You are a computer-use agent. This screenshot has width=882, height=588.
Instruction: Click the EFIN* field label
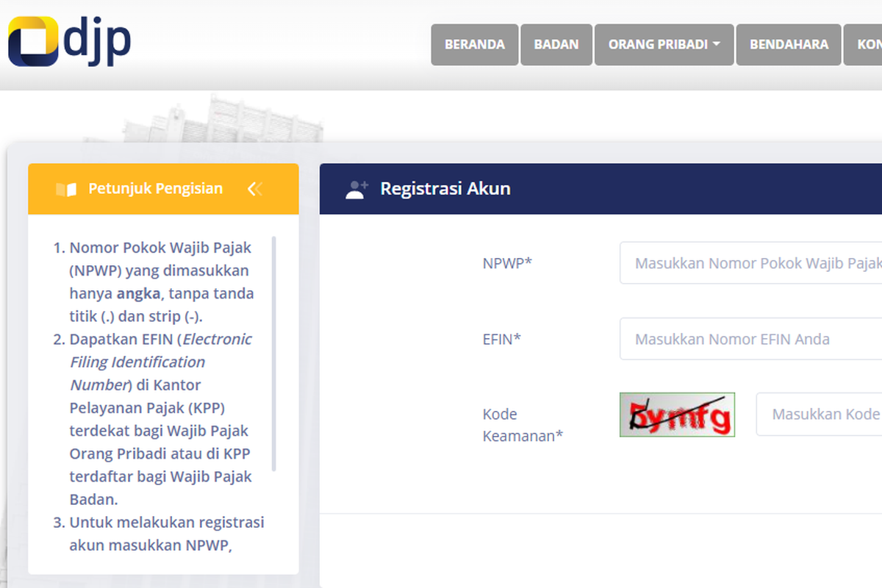tap(501, 339)
